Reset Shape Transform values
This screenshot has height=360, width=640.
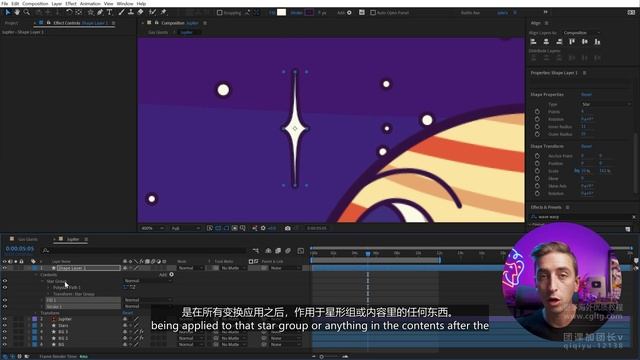[x=586, y=146]
